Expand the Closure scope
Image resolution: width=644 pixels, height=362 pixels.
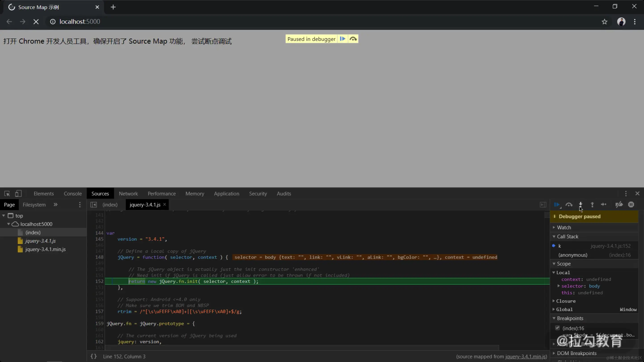coord(553,301)
